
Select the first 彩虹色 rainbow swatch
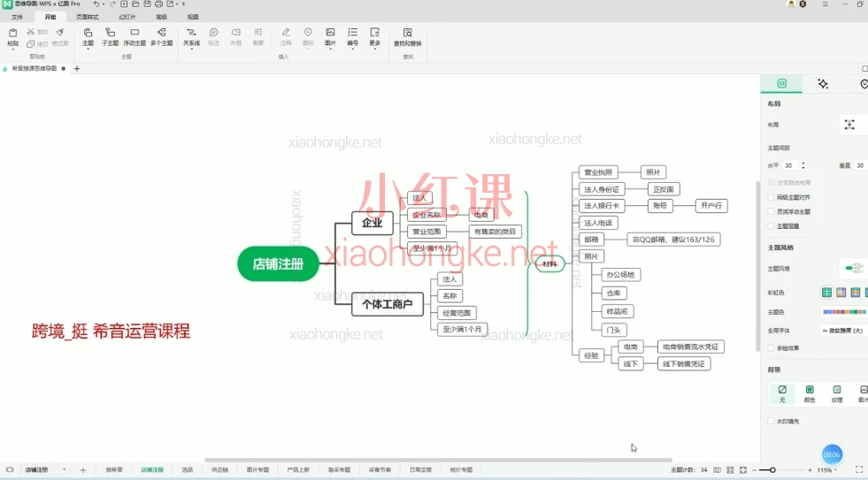pyautogui.click(x=826, y=292)
